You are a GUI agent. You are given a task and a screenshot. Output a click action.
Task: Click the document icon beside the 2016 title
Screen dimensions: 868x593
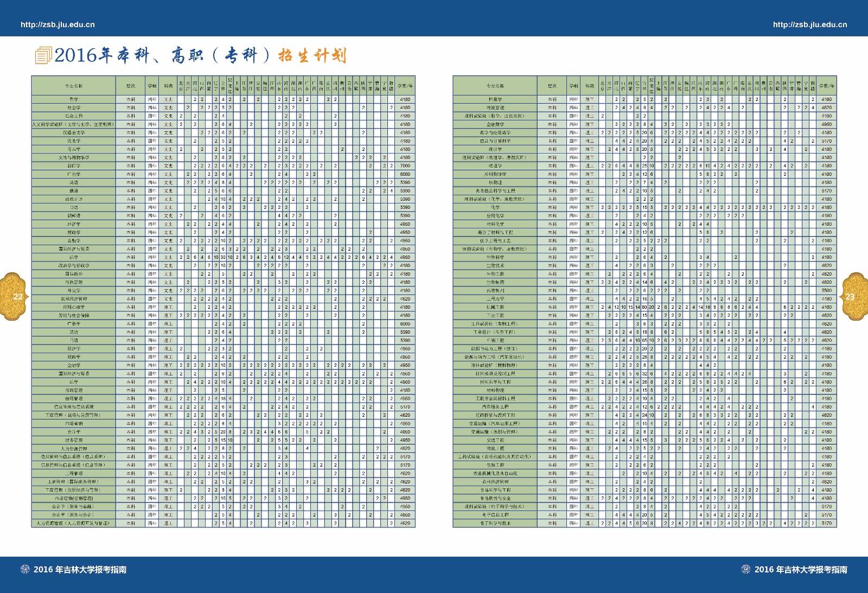point(43,55)
